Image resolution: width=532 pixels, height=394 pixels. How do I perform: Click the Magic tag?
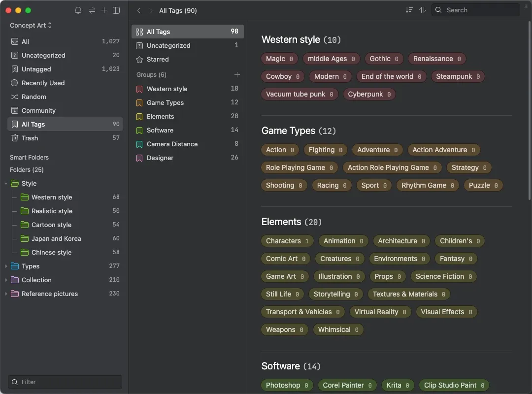(x=279, y=59)
